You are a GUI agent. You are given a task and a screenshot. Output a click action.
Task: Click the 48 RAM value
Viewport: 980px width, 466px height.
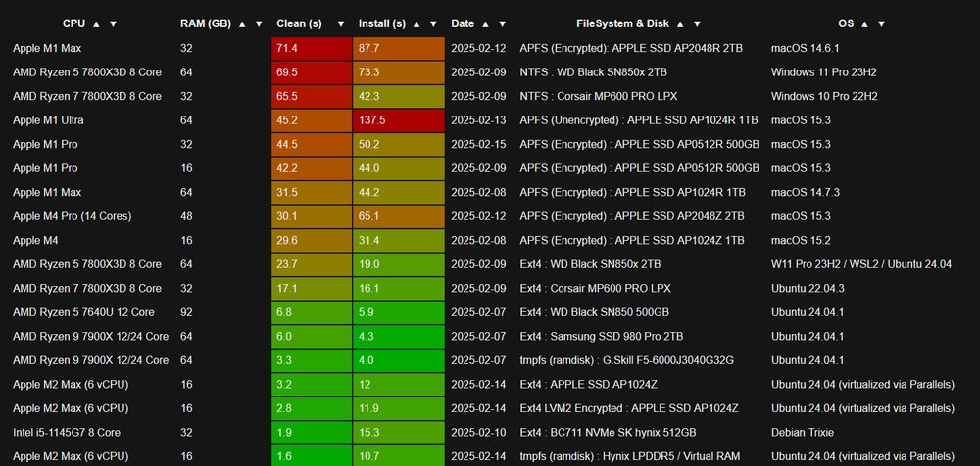pos(186,216)
